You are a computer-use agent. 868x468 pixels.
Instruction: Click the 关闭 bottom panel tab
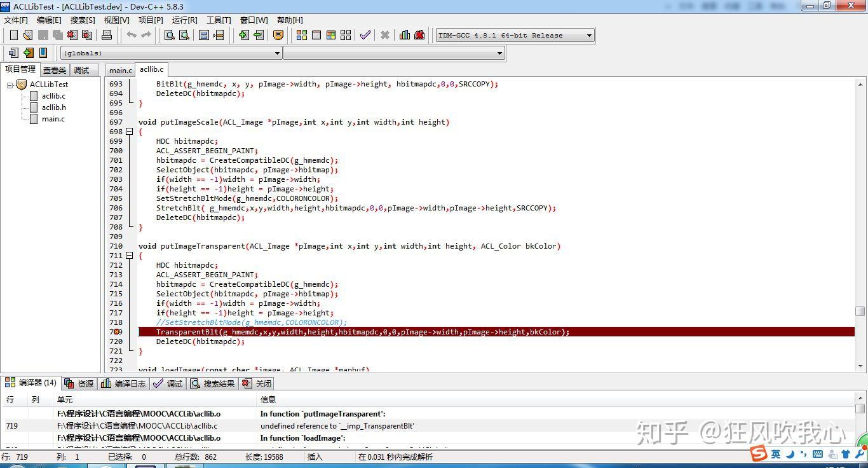tap(257, 383)
